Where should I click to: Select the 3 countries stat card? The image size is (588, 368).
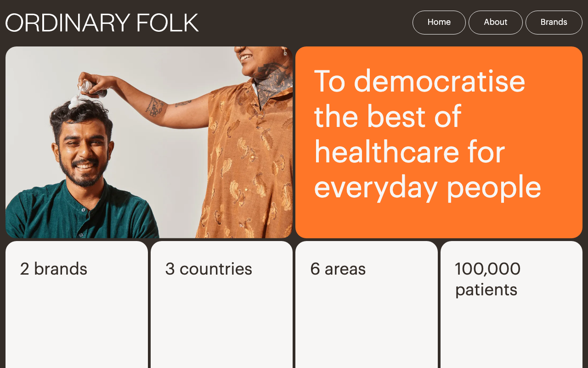pos(221,304)
